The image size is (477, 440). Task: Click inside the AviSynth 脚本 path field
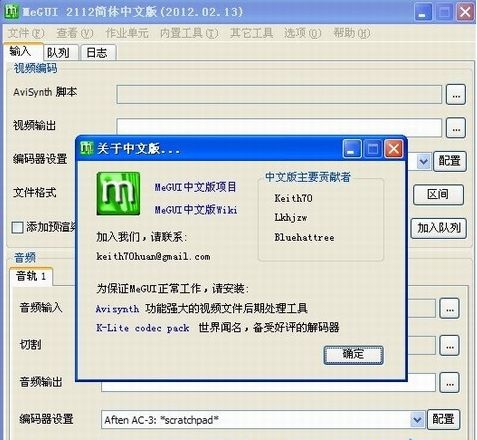click(279, 95)
